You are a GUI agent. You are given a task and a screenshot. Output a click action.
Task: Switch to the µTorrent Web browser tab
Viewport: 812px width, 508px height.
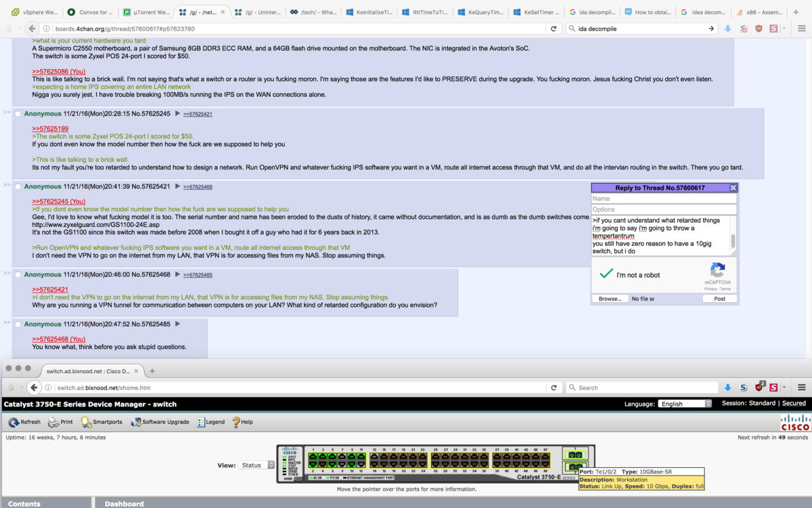click(145, 12)
